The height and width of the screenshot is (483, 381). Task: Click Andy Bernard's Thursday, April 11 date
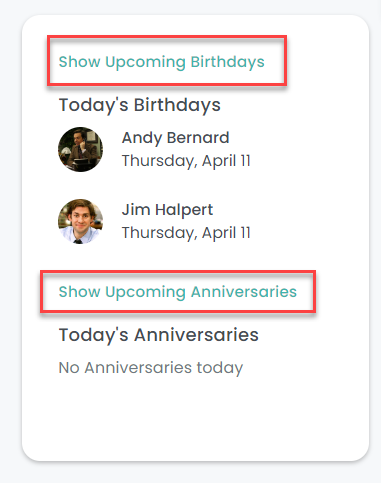click(x=186, y=161)
